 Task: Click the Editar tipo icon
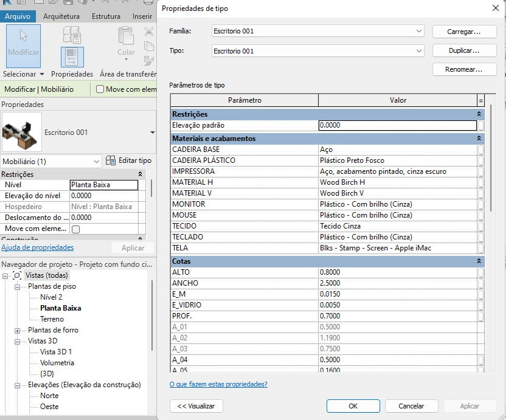(111, 160)
